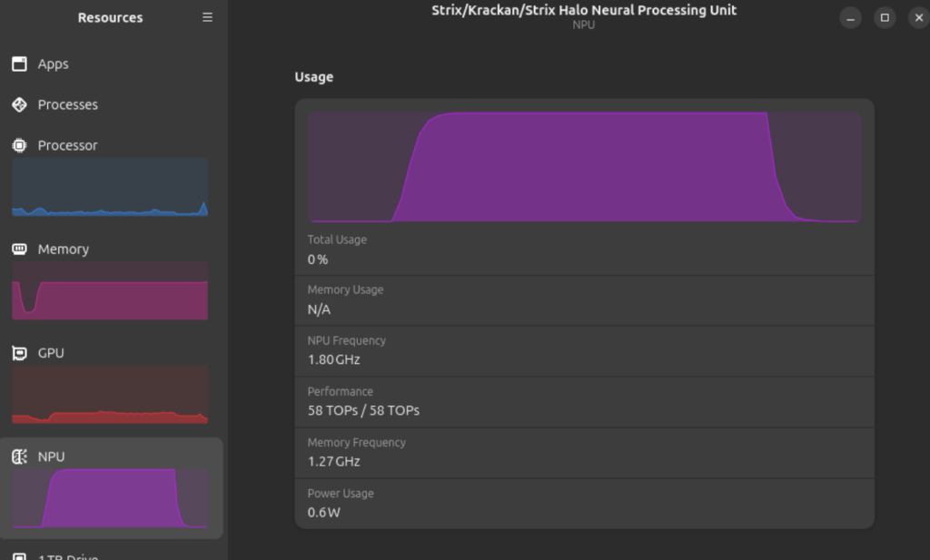Click the Memory usage mini graph
Image resolution: width=930 pixels, height=560 pixels.
110,290
